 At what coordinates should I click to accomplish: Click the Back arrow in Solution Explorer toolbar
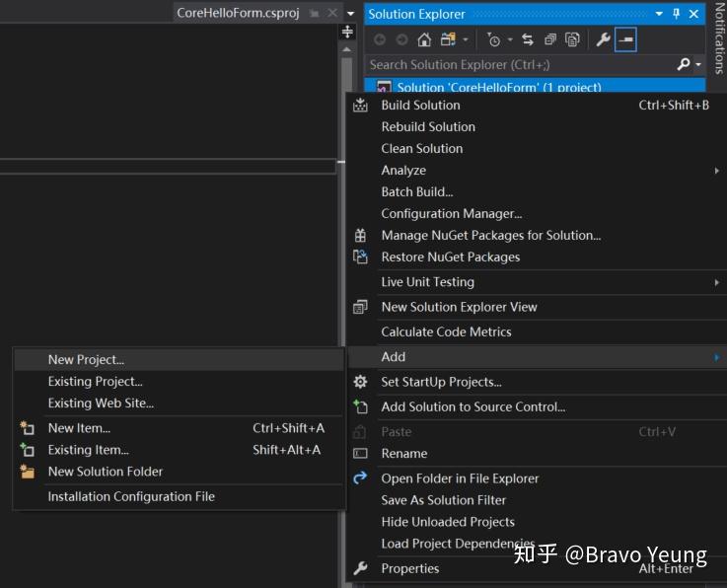[379, 39]
